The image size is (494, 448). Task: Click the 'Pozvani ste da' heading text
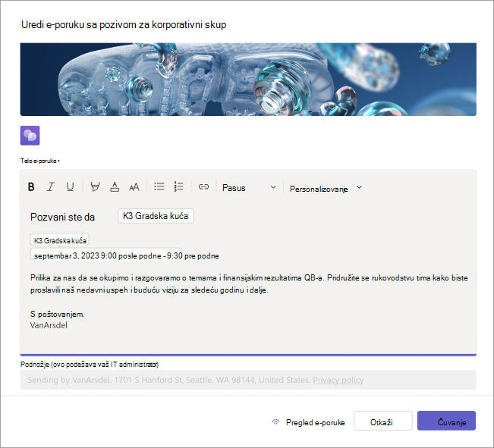(62, 217)
